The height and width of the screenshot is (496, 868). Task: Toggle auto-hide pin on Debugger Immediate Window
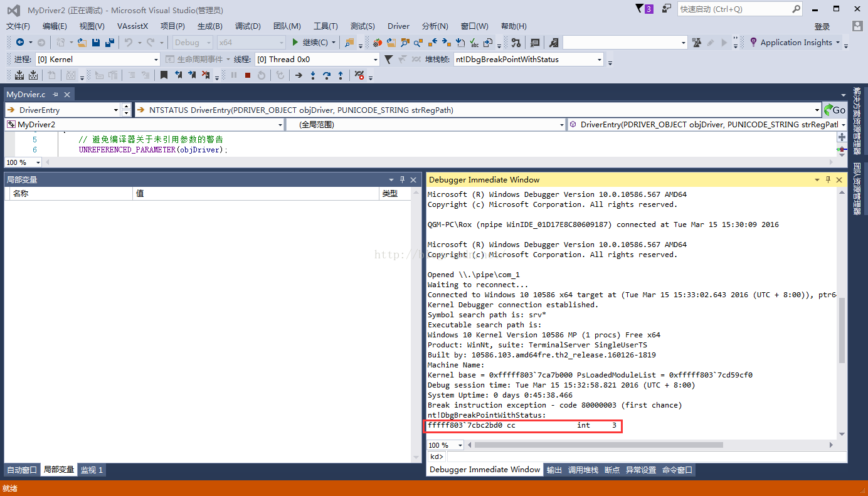pyautogui.click(x=828, y=179)
